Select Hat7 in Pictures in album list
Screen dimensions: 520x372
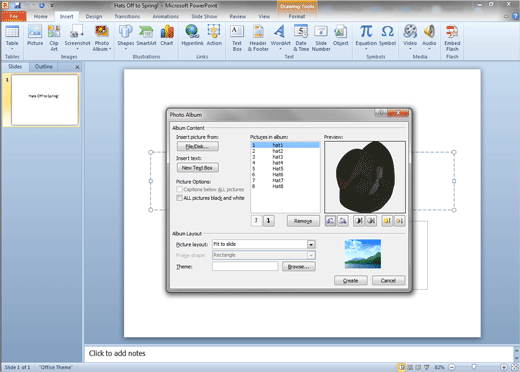click(x=285, y=180)
